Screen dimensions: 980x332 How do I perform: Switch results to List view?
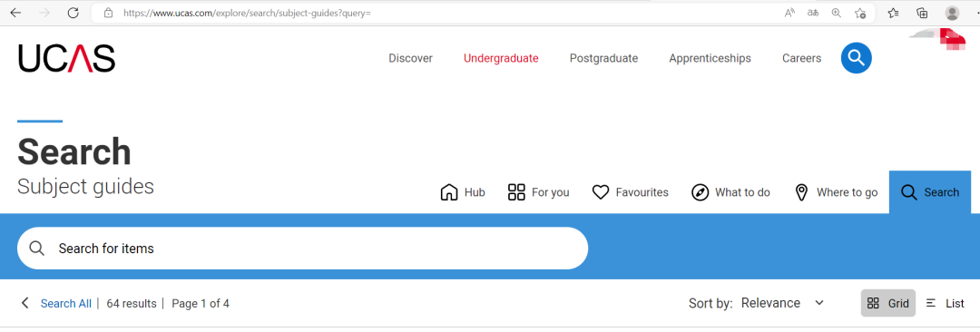[x=945, y=303]
